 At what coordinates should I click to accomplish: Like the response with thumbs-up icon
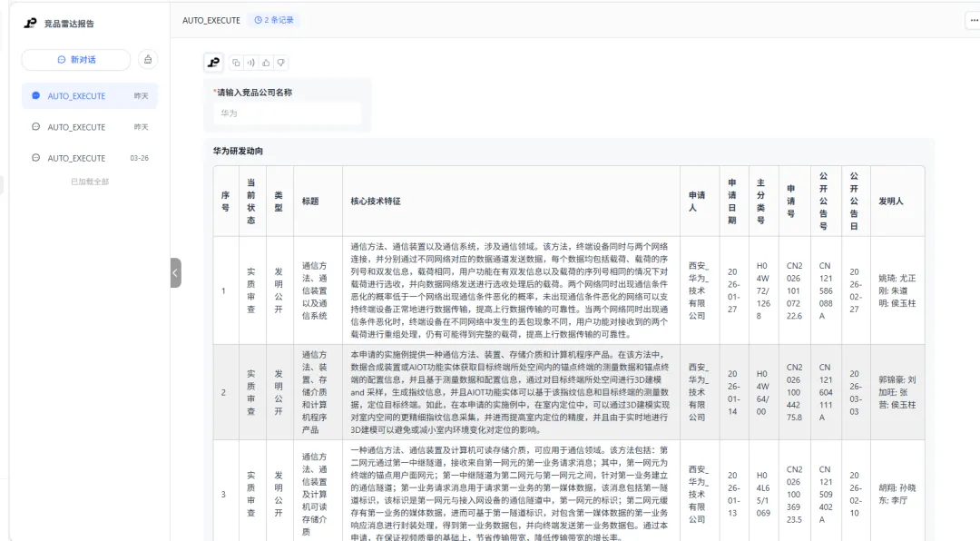click(x=266, y=63)
